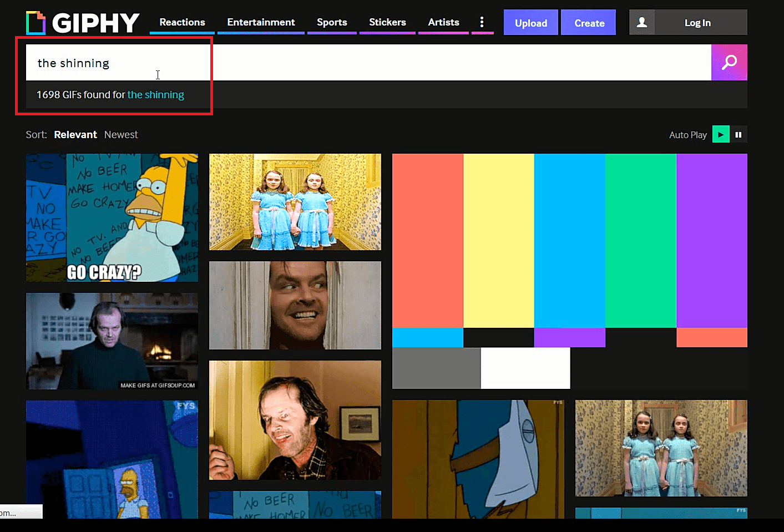Click the 'Sort:' label
Viewport: 784px width, 532px height.
pyautogui.click(x=36, y=135)
